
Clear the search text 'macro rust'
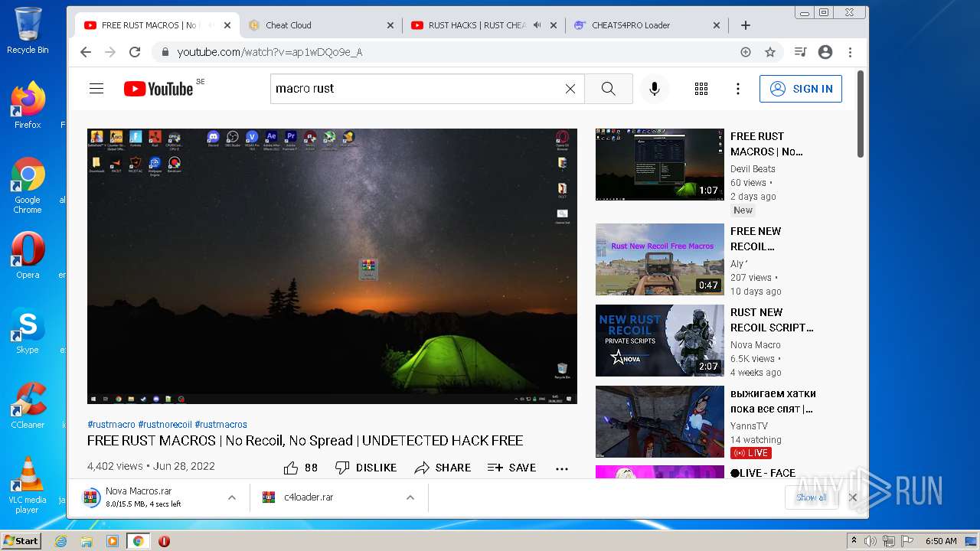tap(570, 89)
